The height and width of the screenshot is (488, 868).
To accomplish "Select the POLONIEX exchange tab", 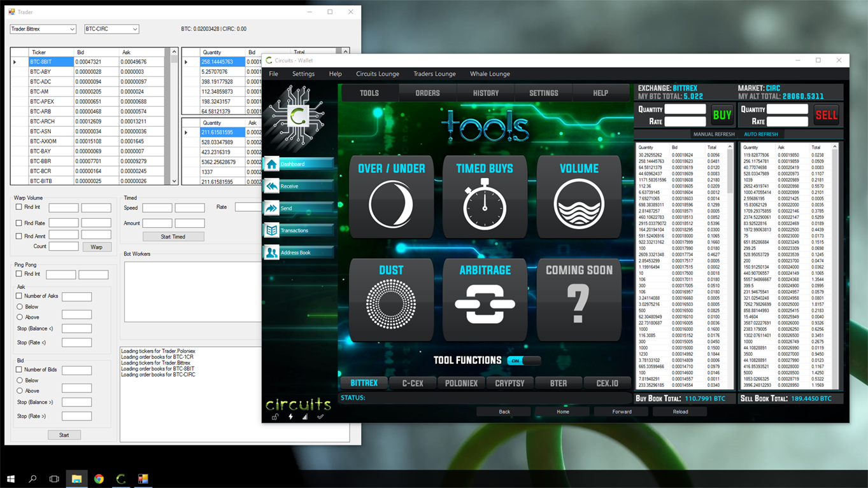I will click(461, 383).
